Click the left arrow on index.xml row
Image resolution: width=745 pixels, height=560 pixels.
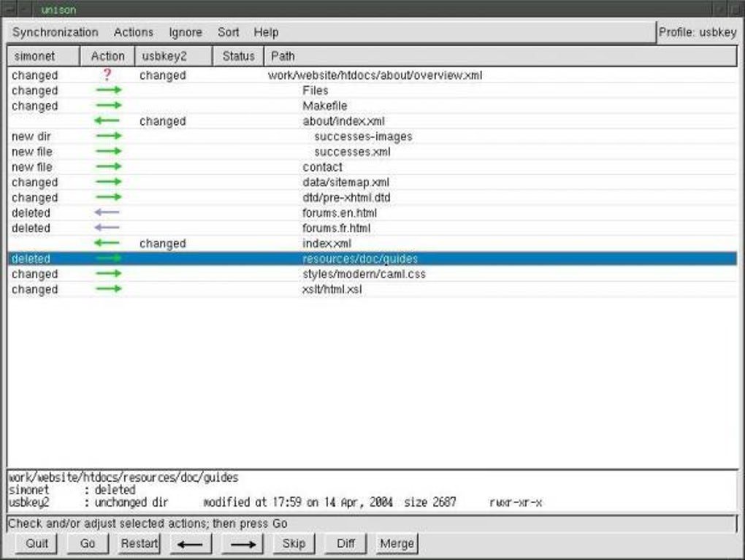point(107,243)
